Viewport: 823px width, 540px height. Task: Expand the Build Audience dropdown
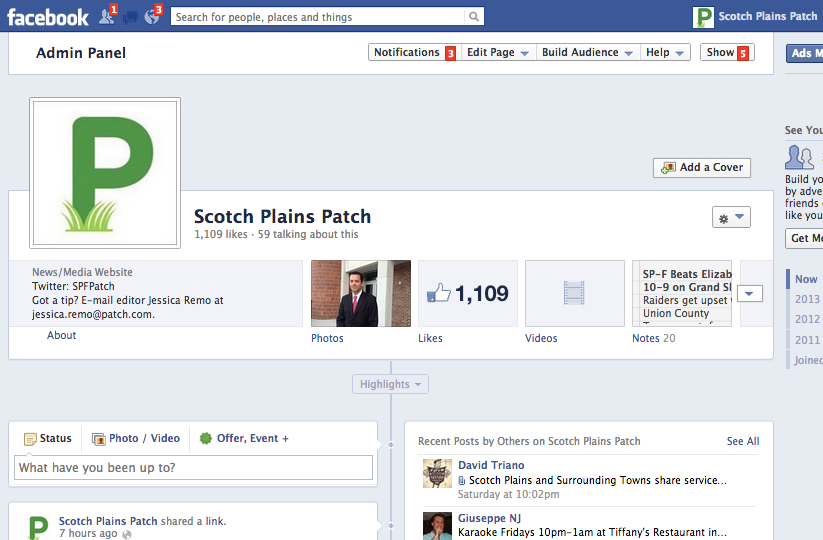point(587,53)
